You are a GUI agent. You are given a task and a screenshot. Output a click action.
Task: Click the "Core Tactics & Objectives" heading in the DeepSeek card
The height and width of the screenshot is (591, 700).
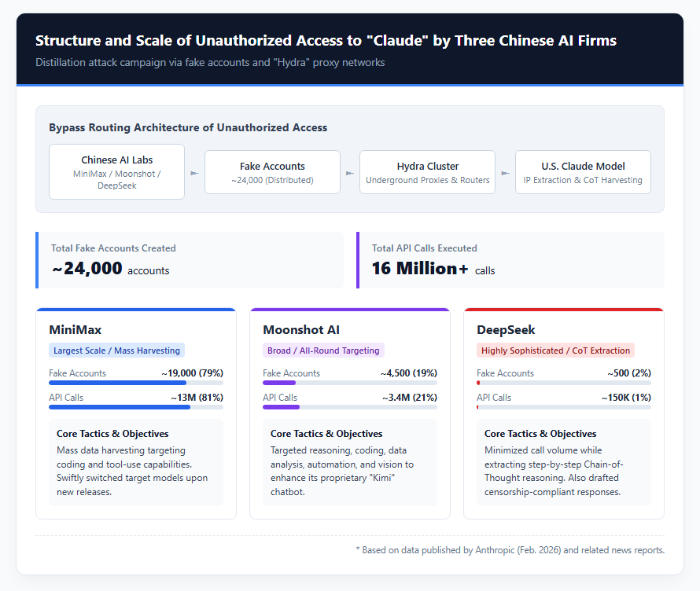coord(540,434)
